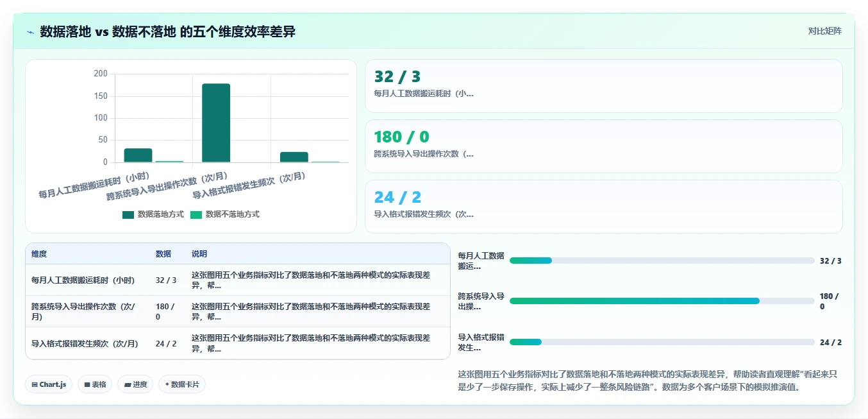Viewport: 868px width, 419px height.
Task: Click progress label 每月人工数据搬运…
Action: 481,261
